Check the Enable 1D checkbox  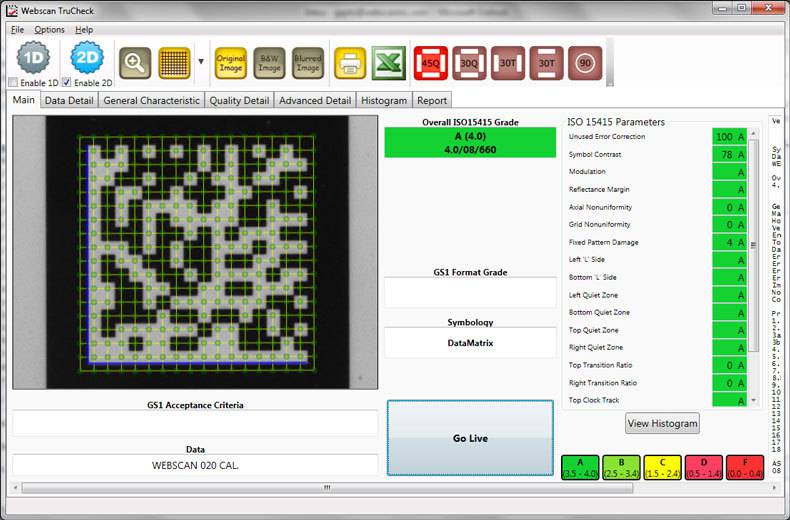point(13,83)
